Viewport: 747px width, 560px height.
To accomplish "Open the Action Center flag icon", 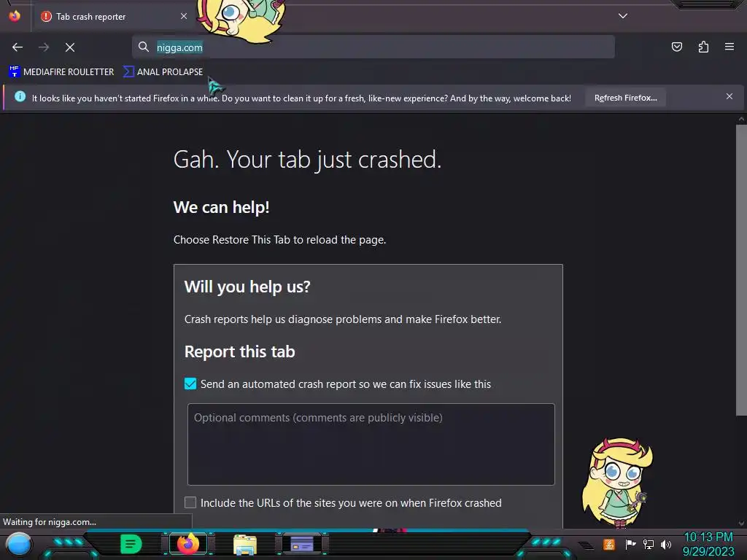I will [630, 544].
